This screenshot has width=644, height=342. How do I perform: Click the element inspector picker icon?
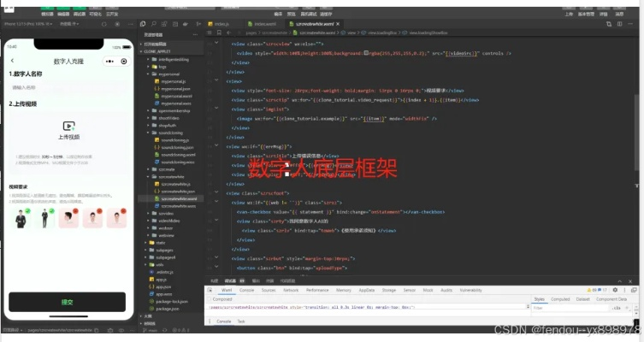pyautogui.click(x=210, y=290)
